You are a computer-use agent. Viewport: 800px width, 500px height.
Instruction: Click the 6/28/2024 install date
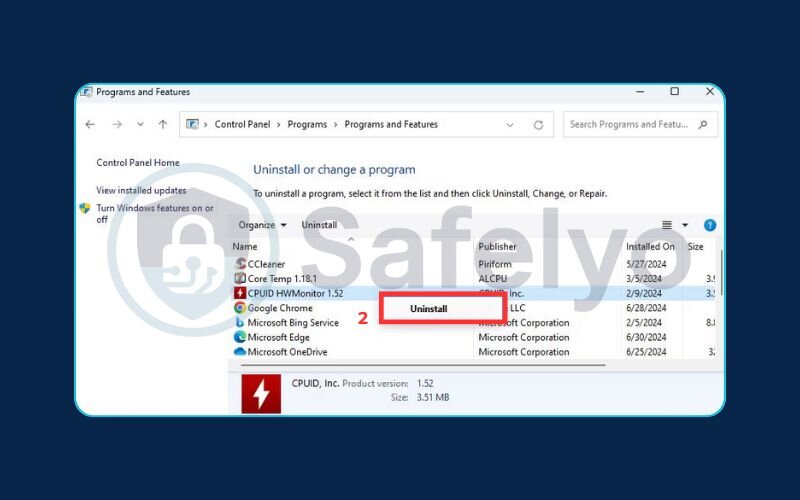coord(646,308)
